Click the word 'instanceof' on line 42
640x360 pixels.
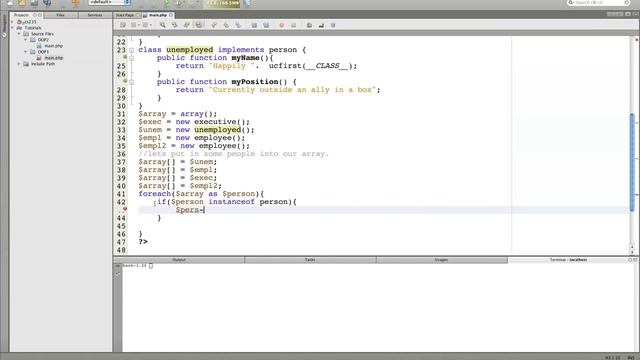click(x=231, y=202)
